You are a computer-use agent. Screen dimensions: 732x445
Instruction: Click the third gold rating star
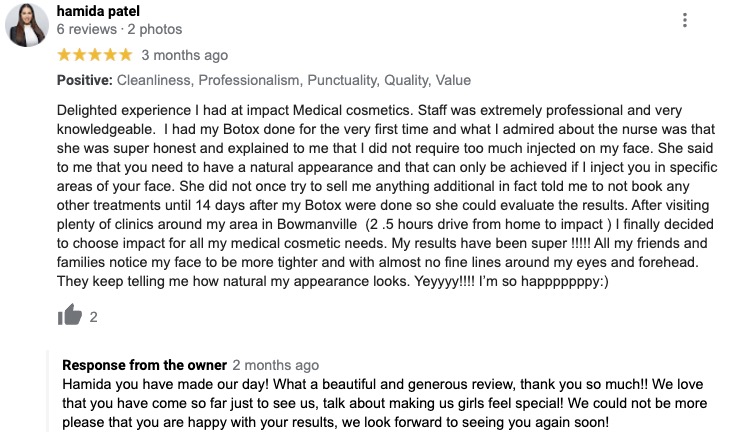[x=95, y=55]
